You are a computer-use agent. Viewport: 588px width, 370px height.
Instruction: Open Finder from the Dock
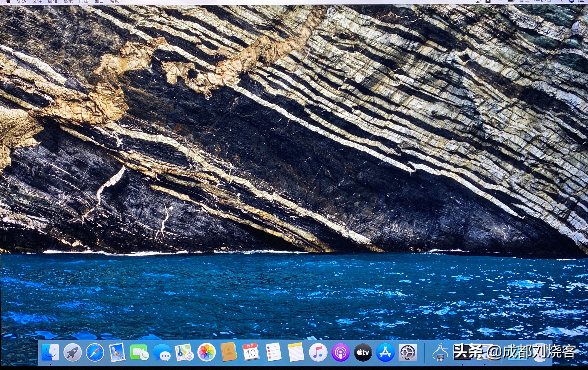tap(51, 352)
